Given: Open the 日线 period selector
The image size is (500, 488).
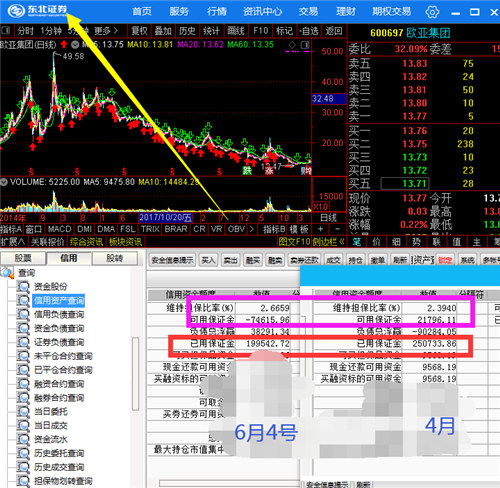Looking at the screenshot, I should tap(328, 218).
